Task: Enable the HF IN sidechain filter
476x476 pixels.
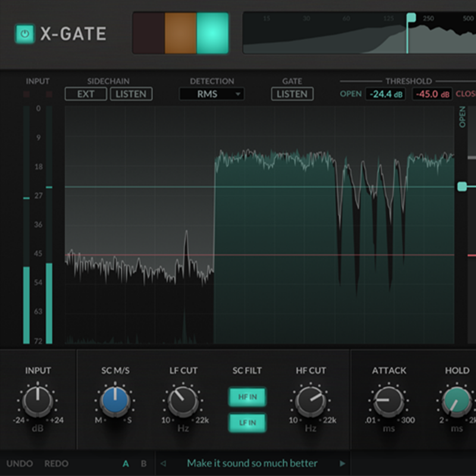Action: [247, 397]
